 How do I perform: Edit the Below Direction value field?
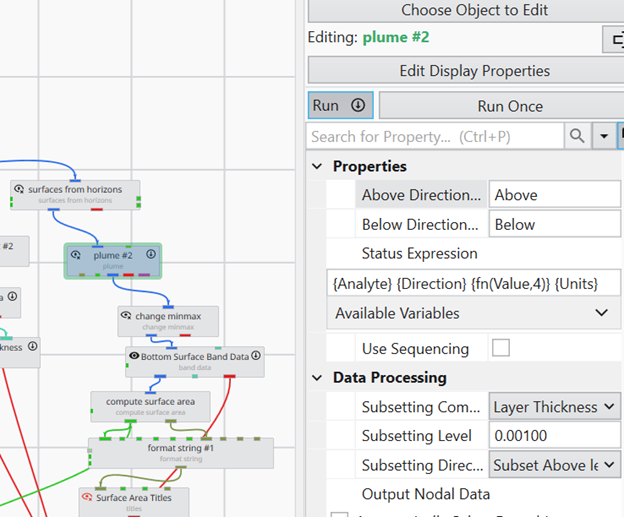pos(555,224)
